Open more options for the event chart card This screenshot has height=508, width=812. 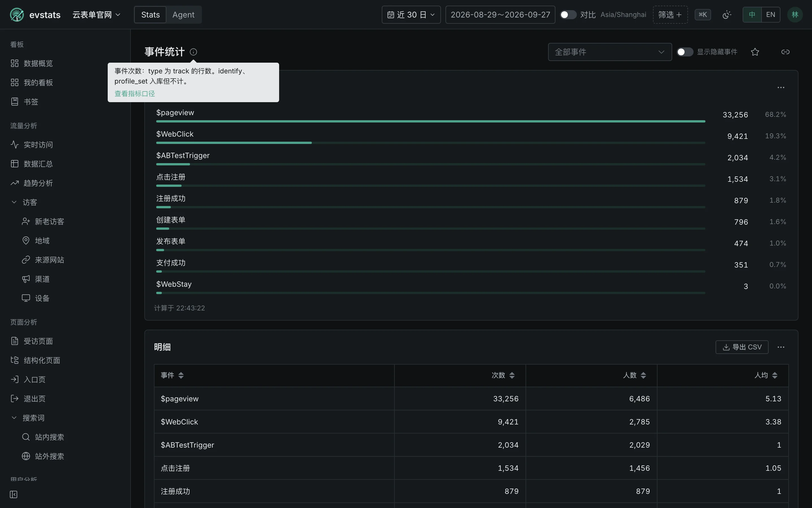coord(781,87)
